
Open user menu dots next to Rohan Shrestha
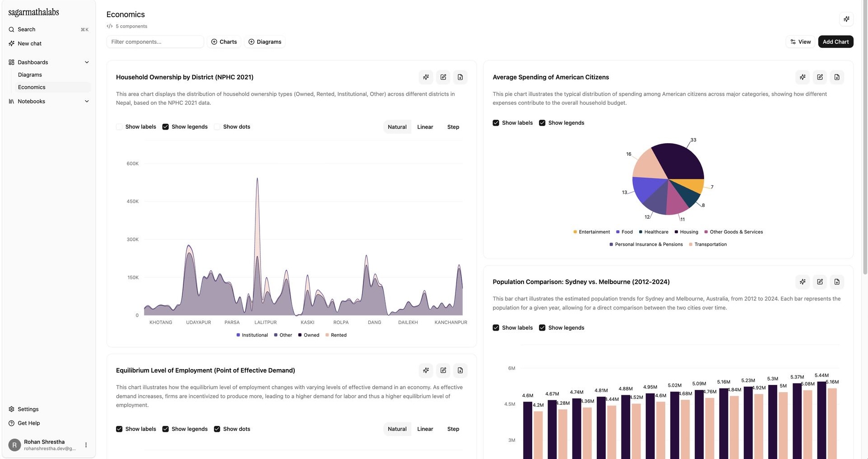click(x=86, y=445)
